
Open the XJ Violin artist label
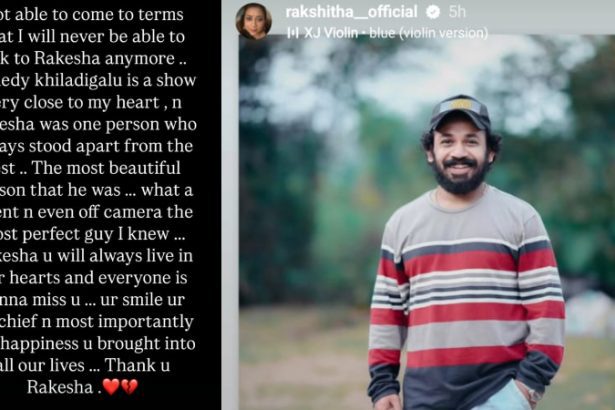click(x=331, y=33)
